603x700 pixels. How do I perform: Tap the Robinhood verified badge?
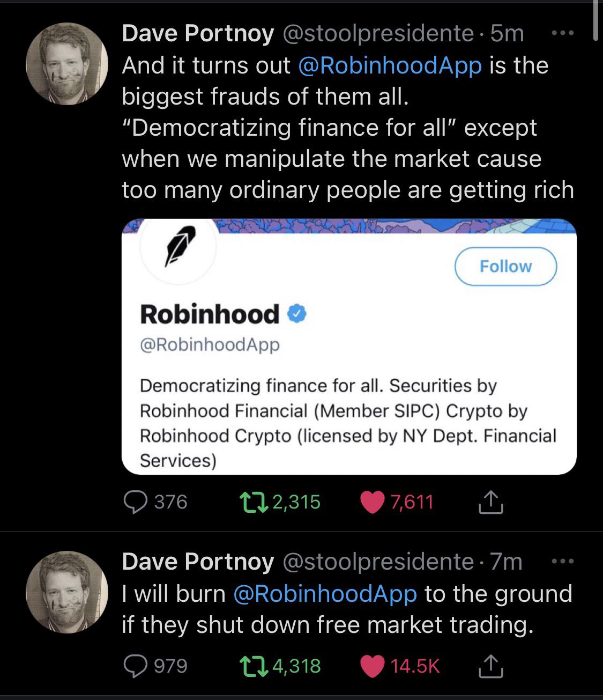click(x=297, y=314)
